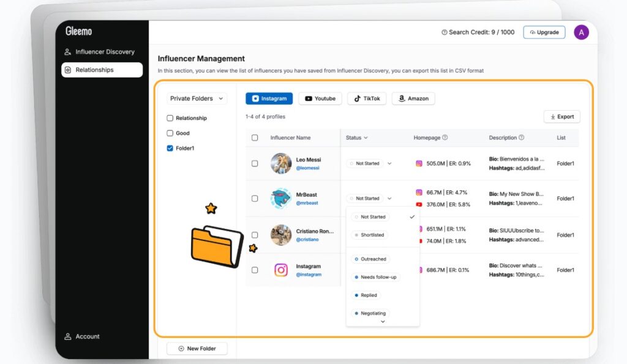The height and width of the screenshot is (364, 627).
Task: Switch to the Instagram platform tab
Action: (269, 98)
